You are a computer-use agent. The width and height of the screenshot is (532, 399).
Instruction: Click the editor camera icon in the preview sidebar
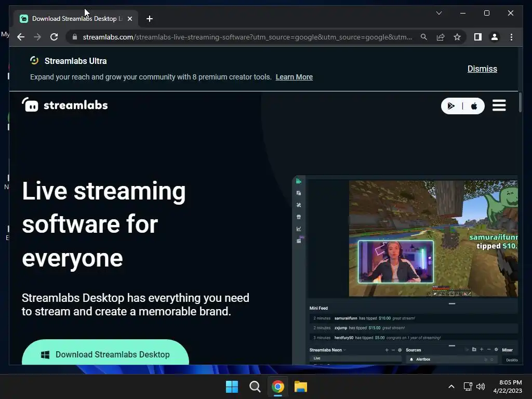[x=299, y=181]
